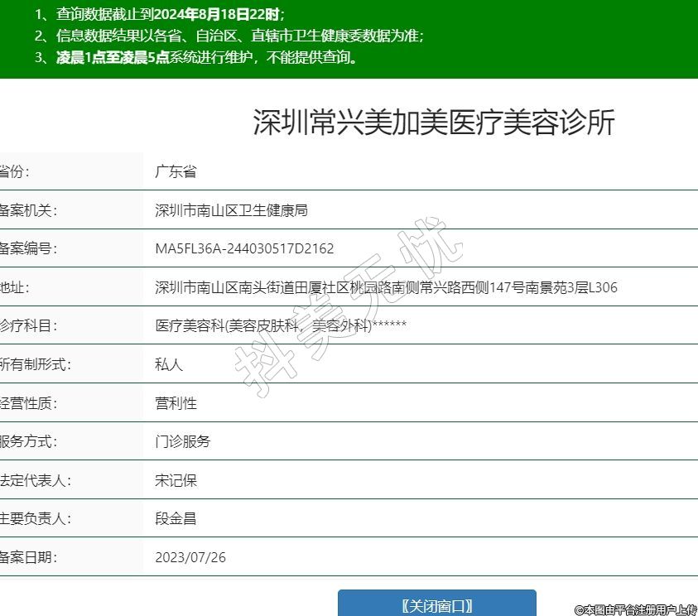The width and height of the screenshot is (698, 616).
Task: Click the notice about data cutoff 2024年8月18日22时
Action: [x=160, y=14]
